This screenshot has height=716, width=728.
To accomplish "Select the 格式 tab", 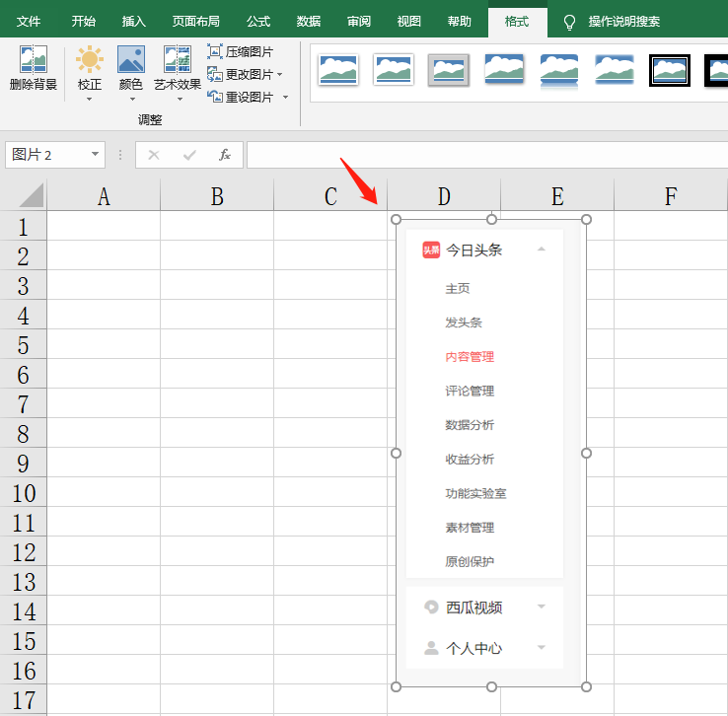I will (517, 22).
